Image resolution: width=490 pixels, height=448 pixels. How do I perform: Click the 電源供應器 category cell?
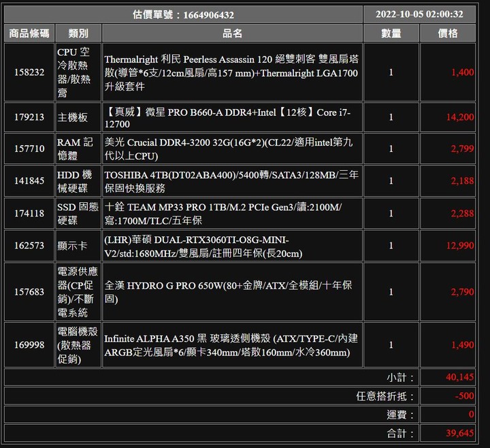78,291
